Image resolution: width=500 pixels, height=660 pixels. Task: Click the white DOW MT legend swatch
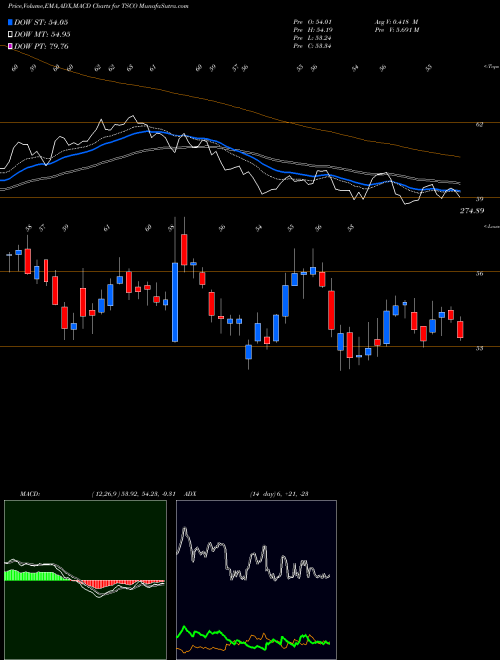click(x=10, y=35)
